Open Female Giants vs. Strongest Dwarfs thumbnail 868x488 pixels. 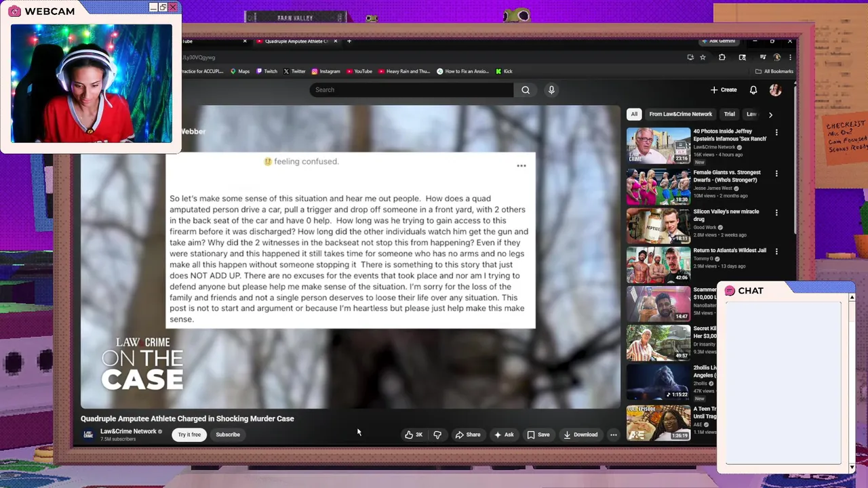(658, 186)
